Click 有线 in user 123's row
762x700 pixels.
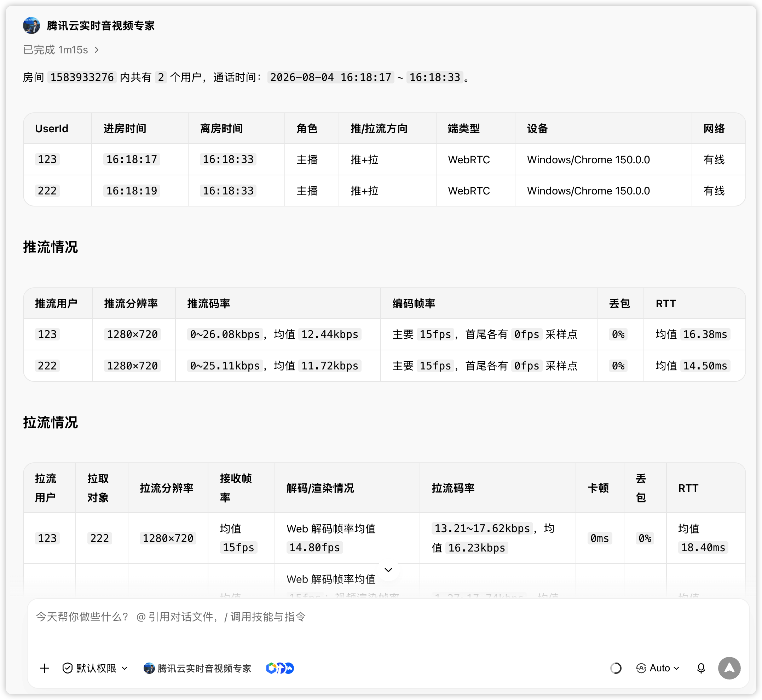[714, 159]
